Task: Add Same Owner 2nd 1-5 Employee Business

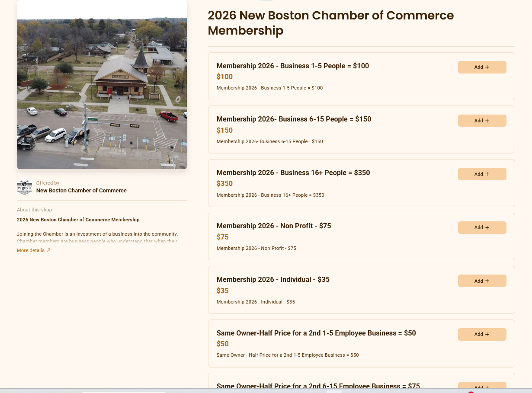Action: [x=482, y=334]
